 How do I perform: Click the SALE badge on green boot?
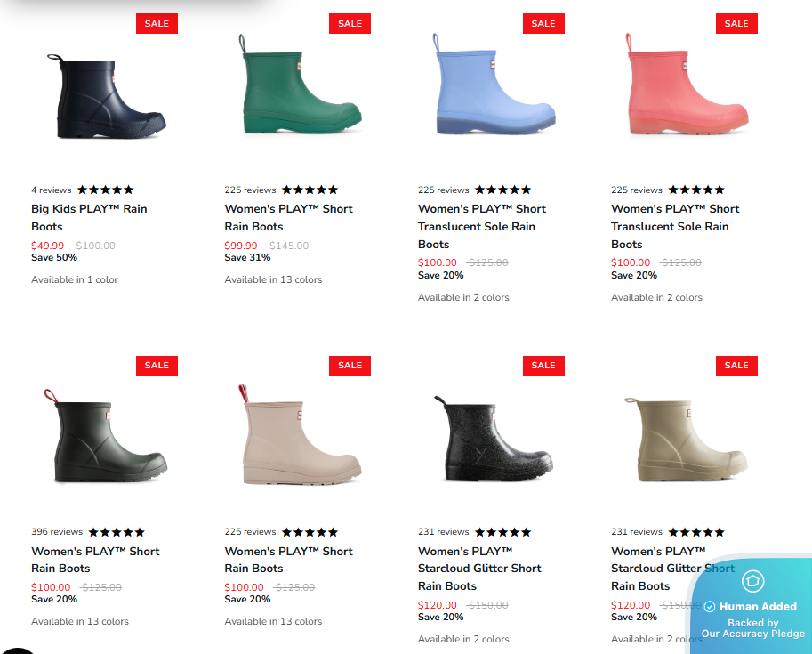click(350, 24)
